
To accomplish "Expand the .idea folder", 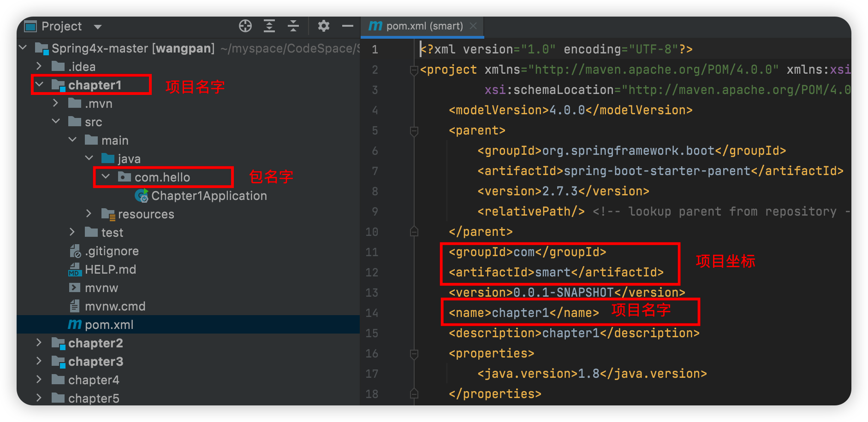I will [39, 66].
